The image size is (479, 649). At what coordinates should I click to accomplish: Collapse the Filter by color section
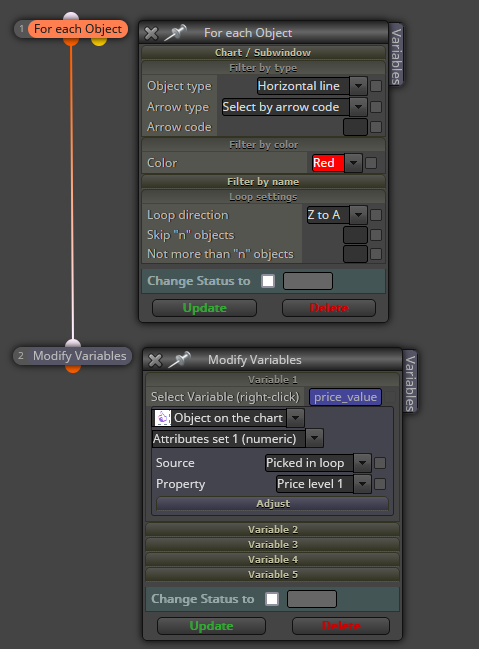263,145
